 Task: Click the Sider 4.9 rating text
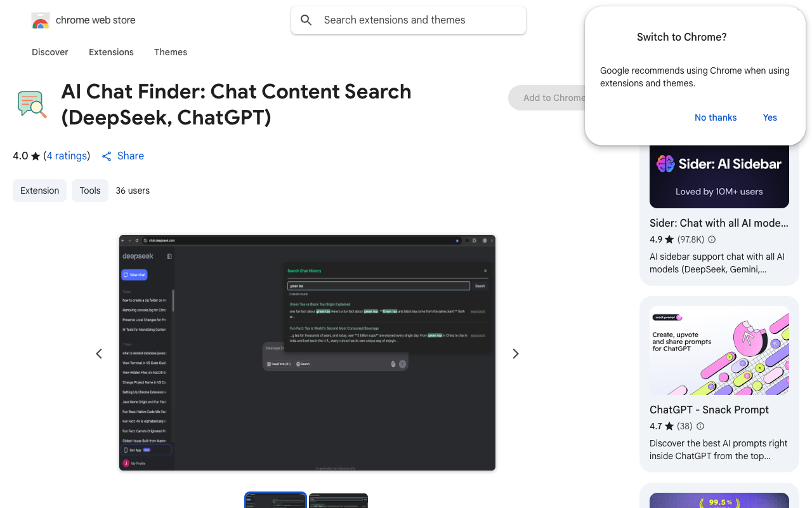pos(662,239)
